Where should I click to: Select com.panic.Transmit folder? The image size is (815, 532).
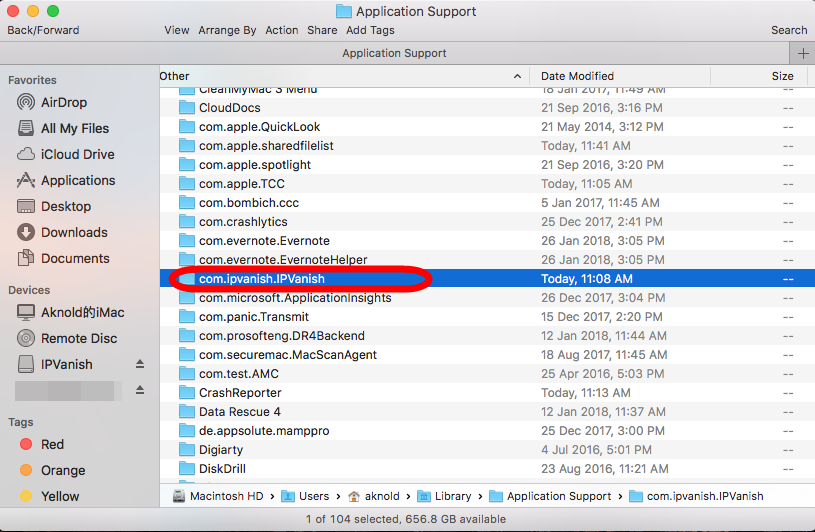pos(254,317)
